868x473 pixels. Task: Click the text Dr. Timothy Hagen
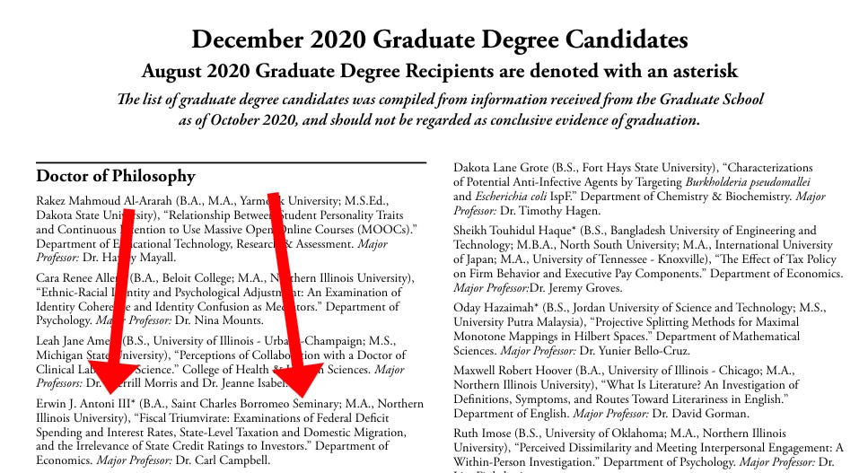click(x=550, y=211)
